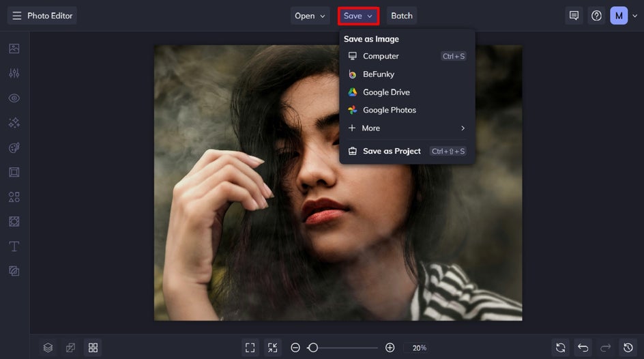Click the reset rotate arrows icon

point(561,348)
